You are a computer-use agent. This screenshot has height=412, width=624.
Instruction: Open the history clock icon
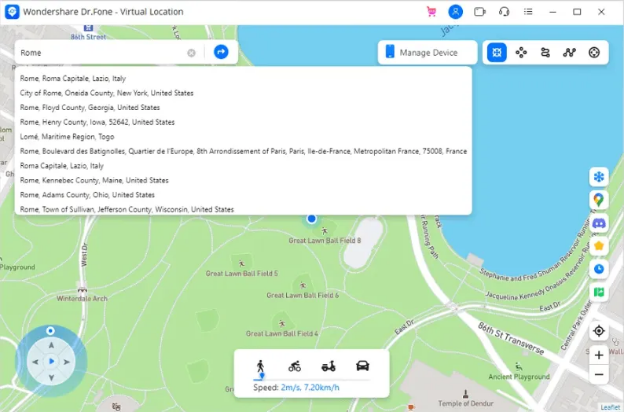click(599, 268)
